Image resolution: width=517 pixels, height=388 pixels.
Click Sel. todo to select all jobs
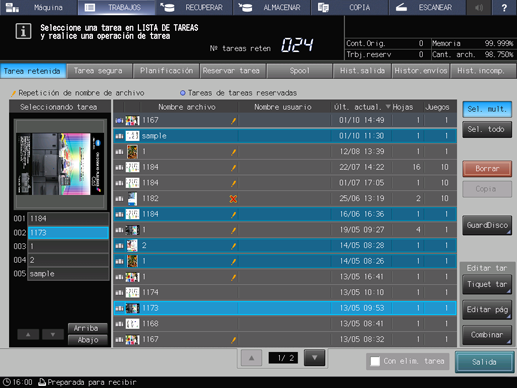487,129
